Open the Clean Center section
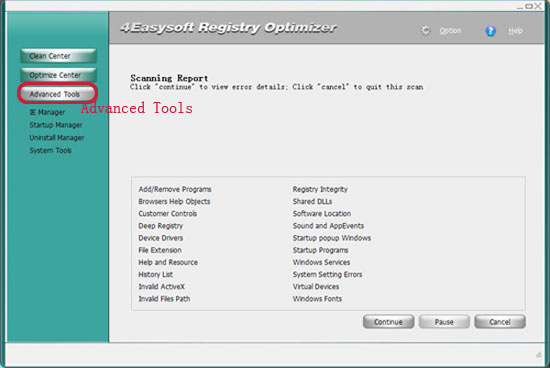The width and height of the screenshot is (550, 368). [58, 56]
